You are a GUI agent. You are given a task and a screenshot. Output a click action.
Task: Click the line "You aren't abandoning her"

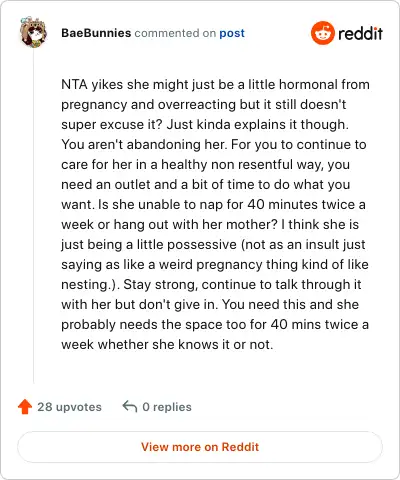[x=214, y=144]
